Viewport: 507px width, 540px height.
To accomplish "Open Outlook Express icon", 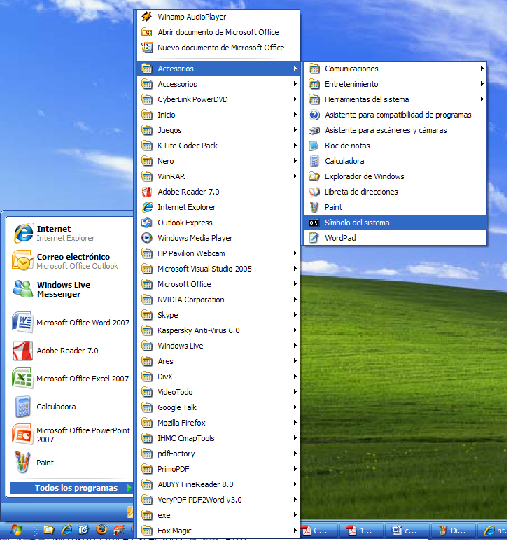I will (147, 222).
